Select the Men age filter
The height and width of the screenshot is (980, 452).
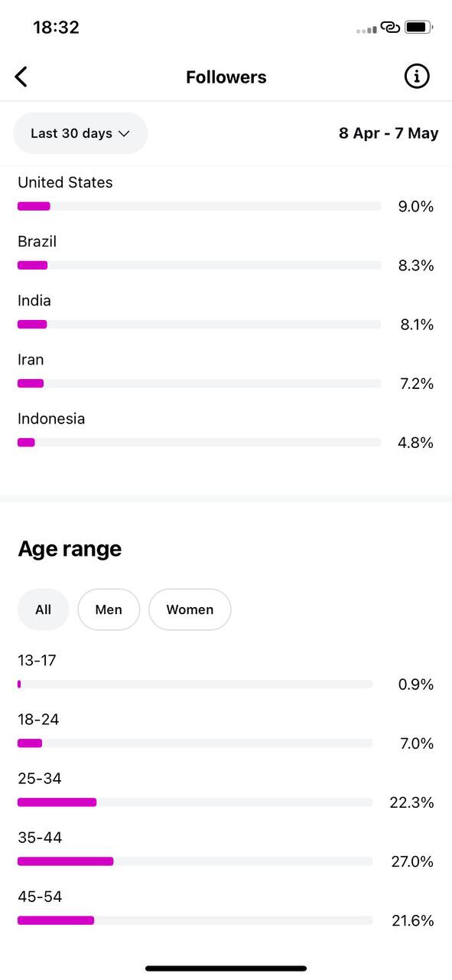click(109, 609)
